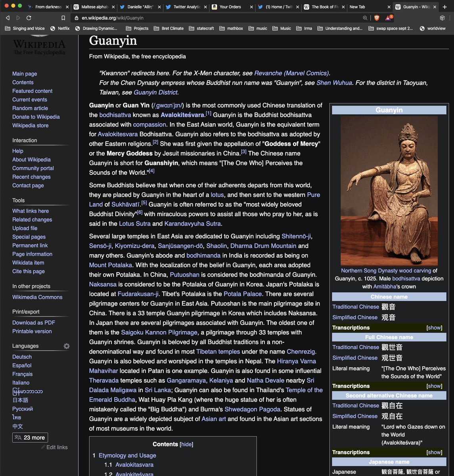Open the Avalokiteśvara bold link

click(182, 115)
